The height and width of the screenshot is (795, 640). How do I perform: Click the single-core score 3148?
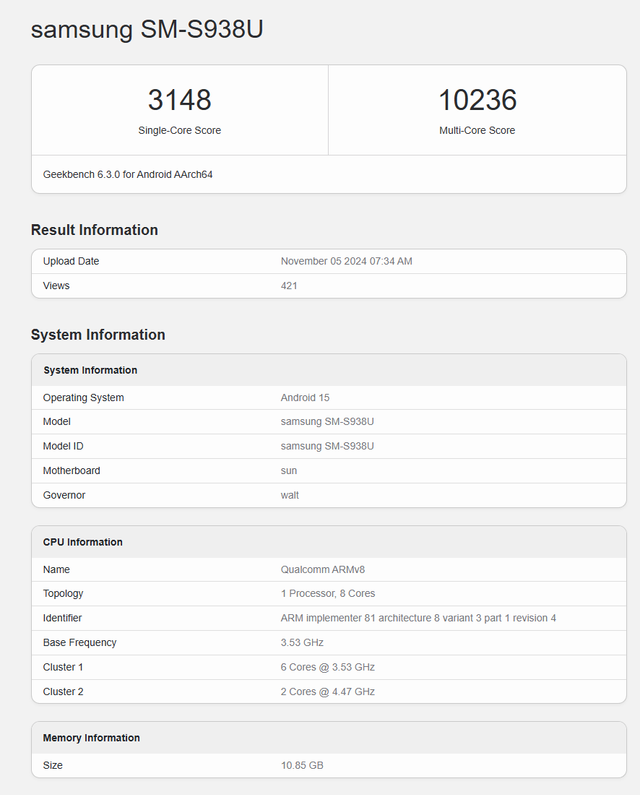coord(180,100)
